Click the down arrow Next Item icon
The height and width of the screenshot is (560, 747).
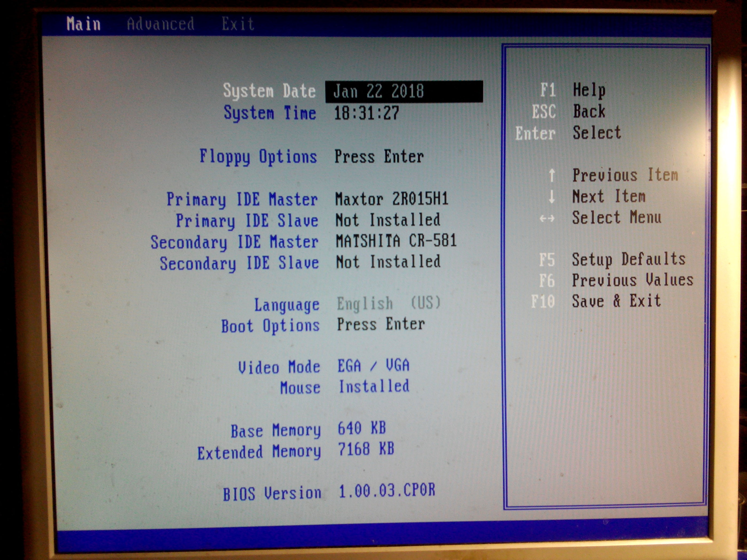click(551, 197)
